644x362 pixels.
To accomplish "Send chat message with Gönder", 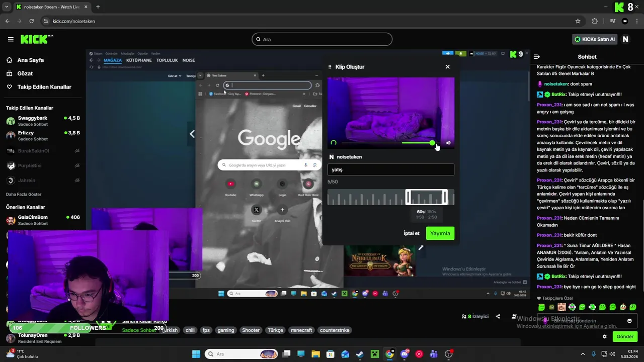I will pos(625,336).
